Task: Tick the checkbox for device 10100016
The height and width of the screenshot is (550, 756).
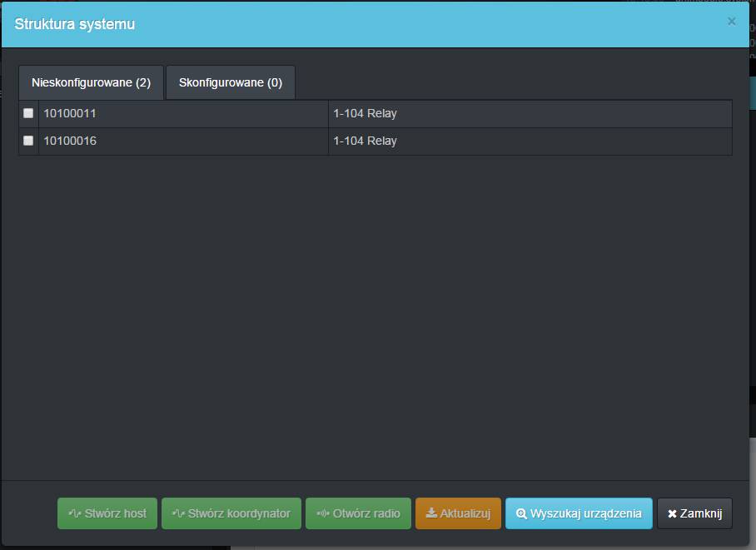Action: [28, 141]
